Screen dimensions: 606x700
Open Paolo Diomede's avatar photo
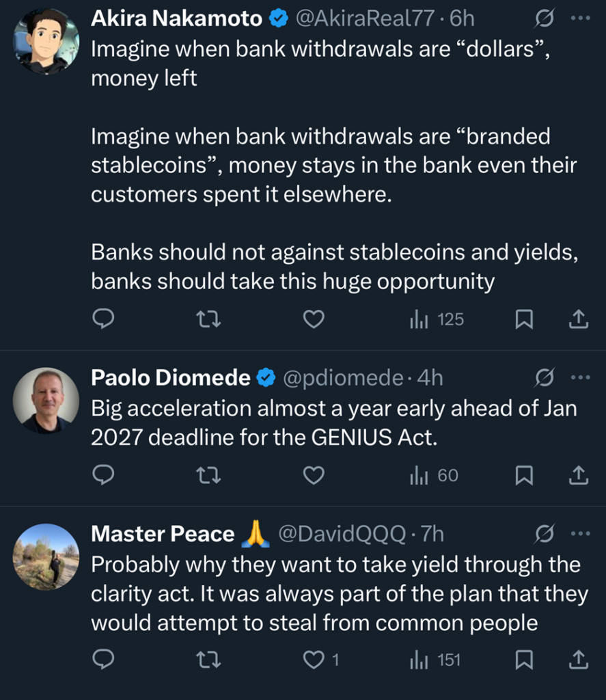(x=46, y=400)
